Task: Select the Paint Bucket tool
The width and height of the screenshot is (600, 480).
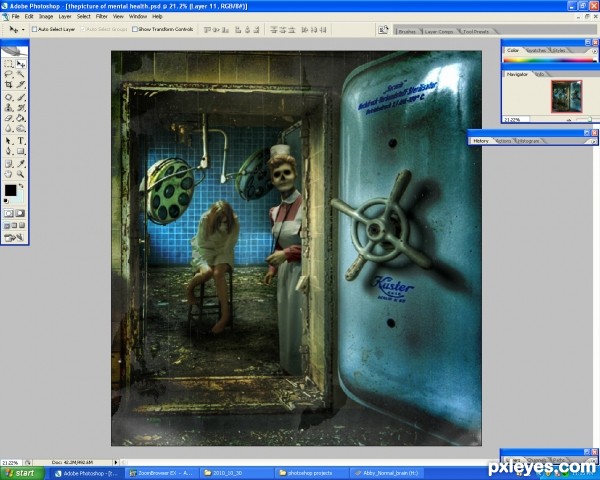Action: coord(21,118)
